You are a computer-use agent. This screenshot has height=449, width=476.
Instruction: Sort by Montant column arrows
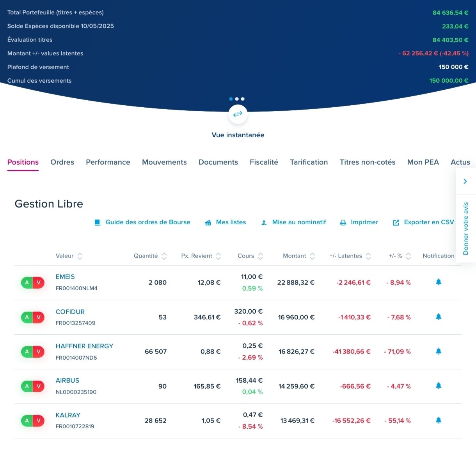313,256
